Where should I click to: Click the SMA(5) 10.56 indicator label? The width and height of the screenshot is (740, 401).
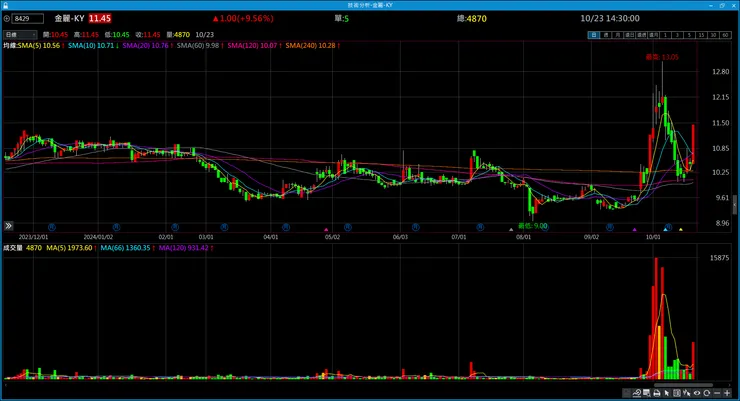[x=39, y=46]
